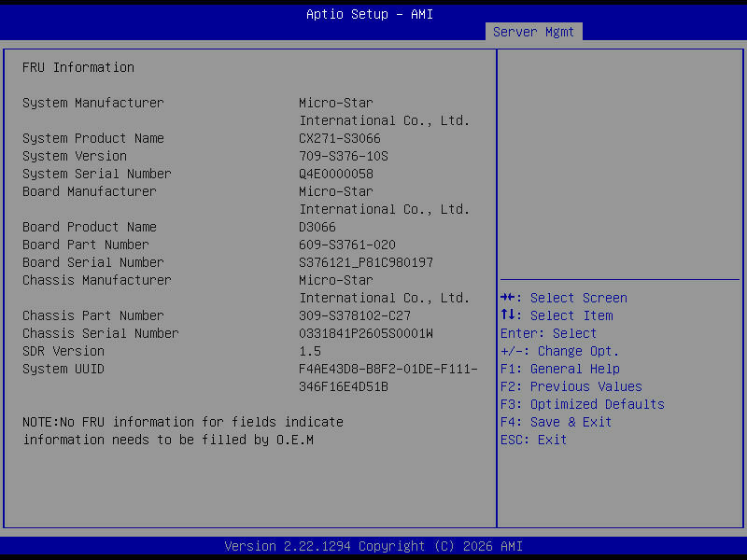Viewport: 747px width, 560px height.
Task: Select UUID line F4AE43D8-B8F2-01DE-F111-
Action: 388,369
